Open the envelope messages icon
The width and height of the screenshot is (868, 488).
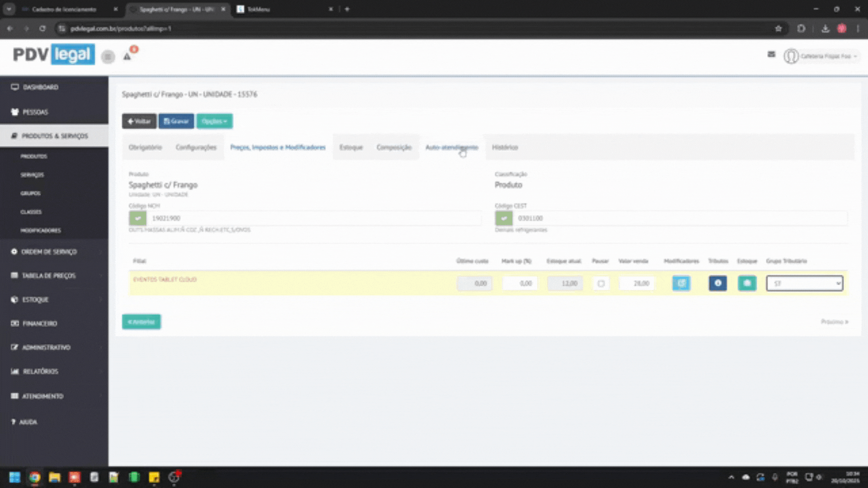click(x=771, y=55)
